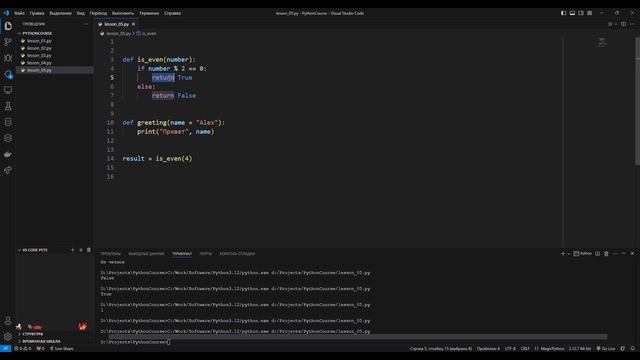
Task: Open the Docker whale view
Action: (8, 154)
